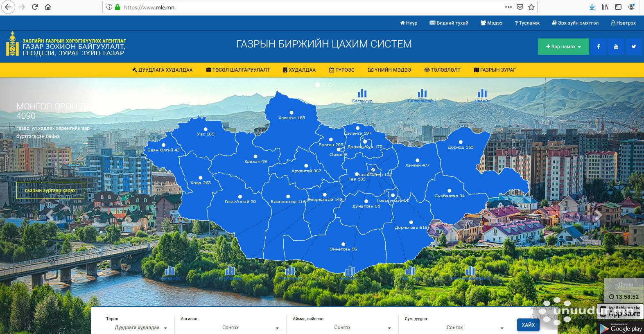Viewport: 644px width, 334px height.
Task: Go to ҮНИЙН МЭДЭЭ in the yellow menu
Action: pyautogui.click(x=389, y=70)
